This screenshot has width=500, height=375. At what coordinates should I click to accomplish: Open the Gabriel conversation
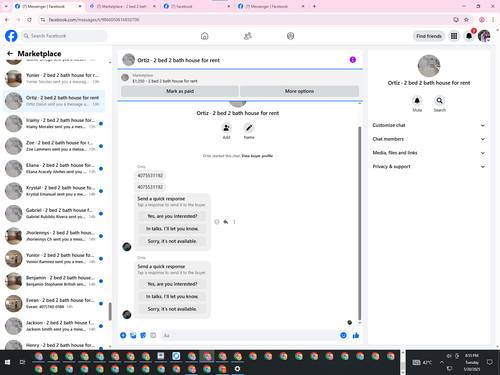(54, 213)
